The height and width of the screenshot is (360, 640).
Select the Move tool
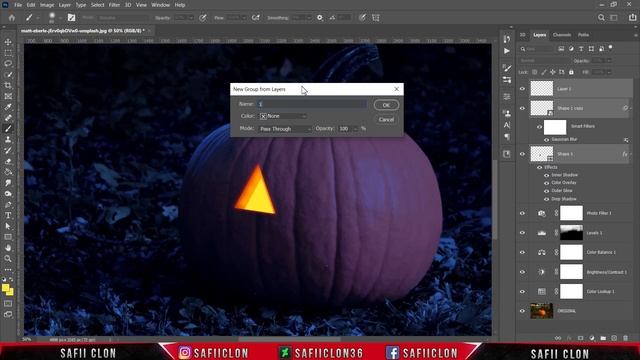point(8,42)
